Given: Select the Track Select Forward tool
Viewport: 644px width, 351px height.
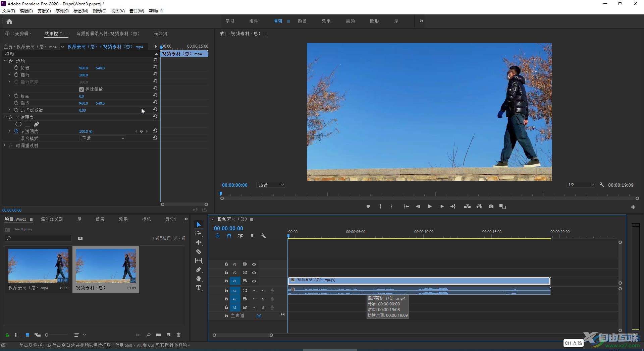Looking at the screenshot, I should tap(199, 233).
